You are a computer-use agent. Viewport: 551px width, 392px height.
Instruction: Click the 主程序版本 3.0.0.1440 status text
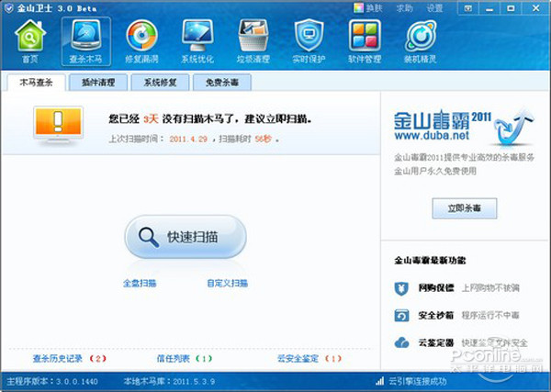pos(52,381)
